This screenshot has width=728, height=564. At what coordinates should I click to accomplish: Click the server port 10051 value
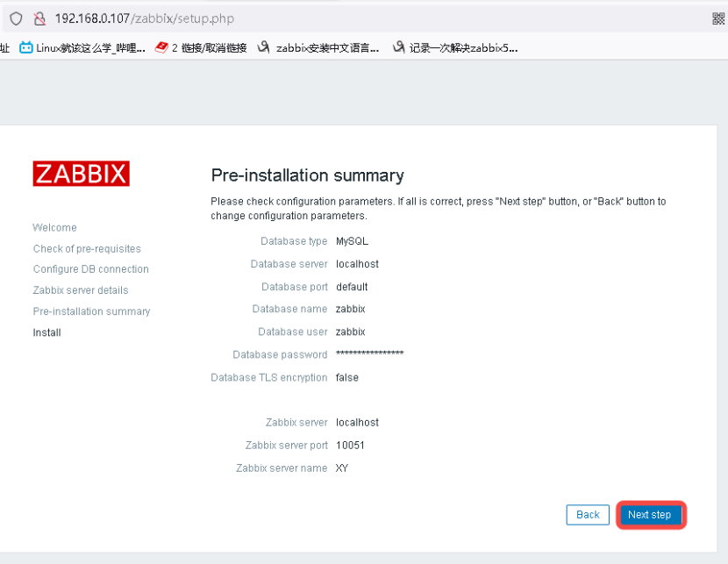click(350, 446)
